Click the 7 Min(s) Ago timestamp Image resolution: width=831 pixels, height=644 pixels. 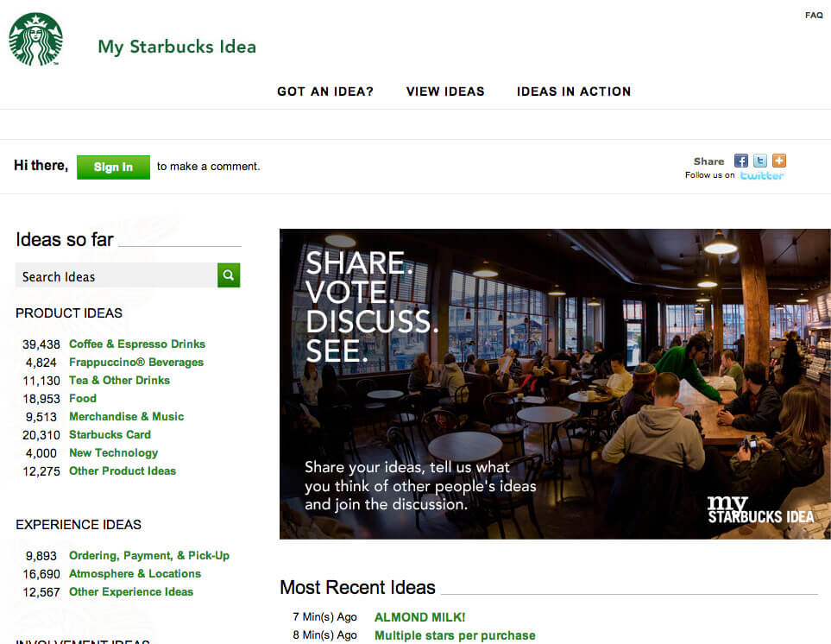tap(324, 617)
